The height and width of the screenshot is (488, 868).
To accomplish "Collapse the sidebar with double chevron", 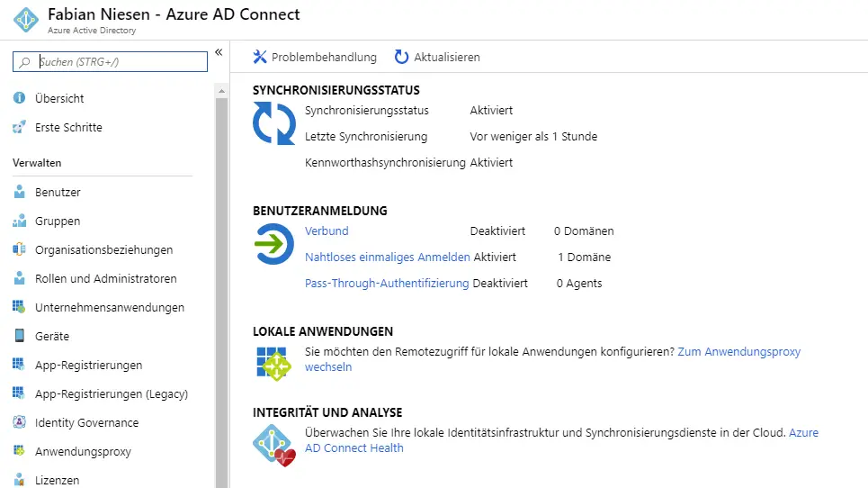I will coord(219,52).
